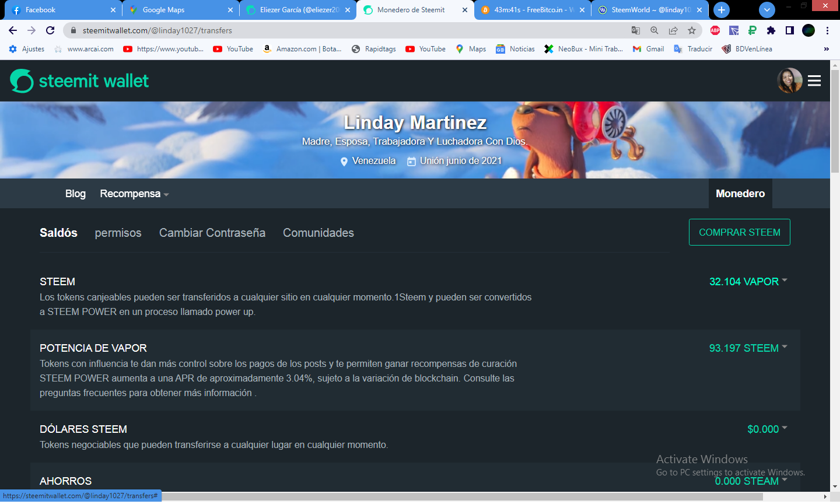Click the Linday Martinez profile name
The width and height of the screenshot is (840, 504).
[x=415, y=123]
